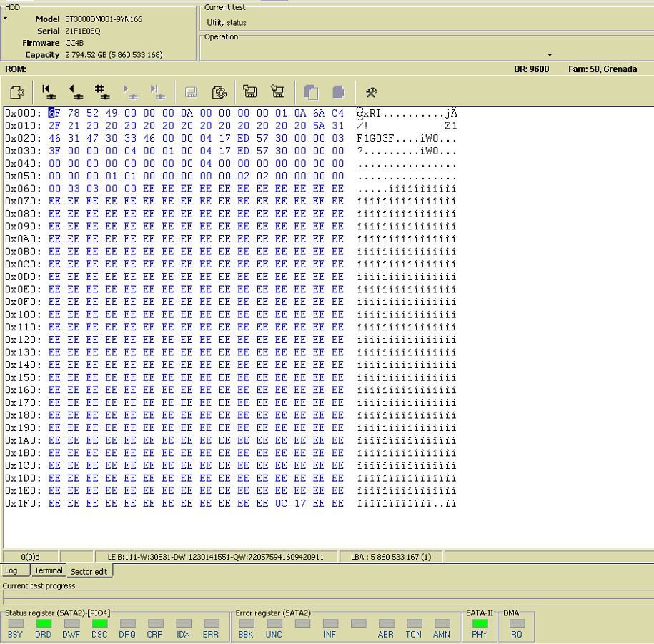Screen dimensions: 654x644
Task: Click the model ST3000DM001-9YN166 text
Action: point(104,19)
